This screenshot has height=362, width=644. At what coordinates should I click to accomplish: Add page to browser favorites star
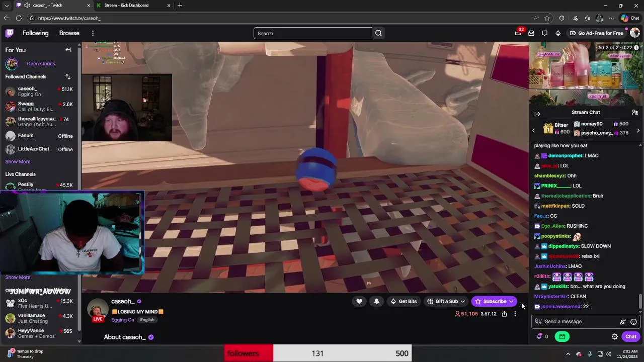coord(547,18)
